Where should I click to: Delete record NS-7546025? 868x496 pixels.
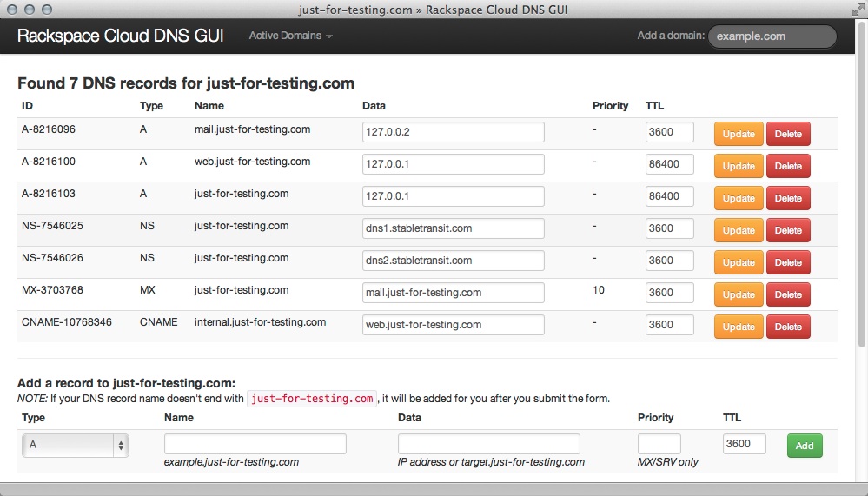788,230
